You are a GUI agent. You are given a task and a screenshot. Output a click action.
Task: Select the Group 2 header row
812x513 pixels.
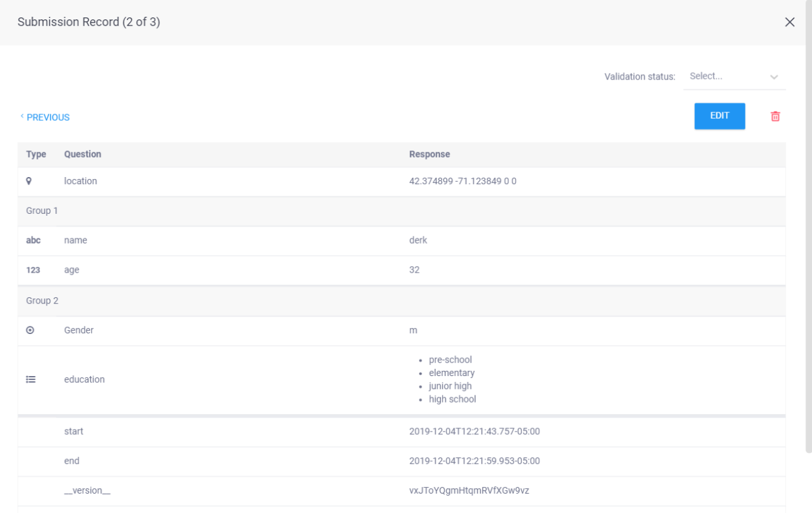coord(401,301)
